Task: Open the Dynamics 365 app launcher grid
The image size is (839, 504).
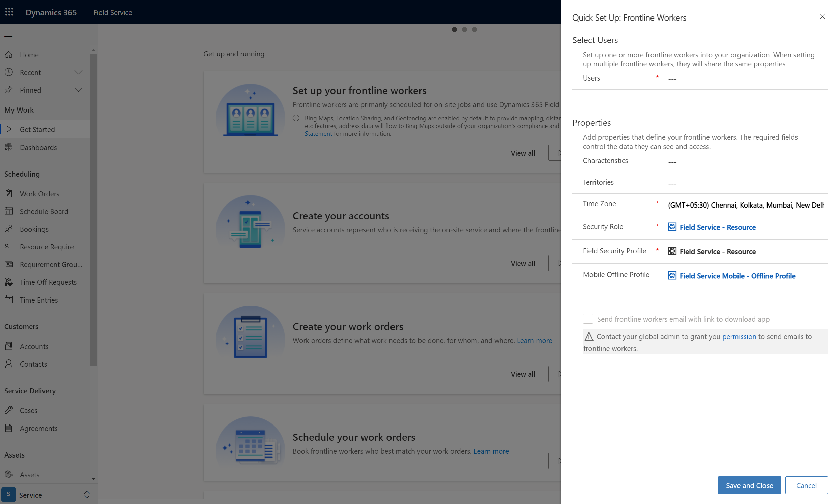Action: [9, 12]
